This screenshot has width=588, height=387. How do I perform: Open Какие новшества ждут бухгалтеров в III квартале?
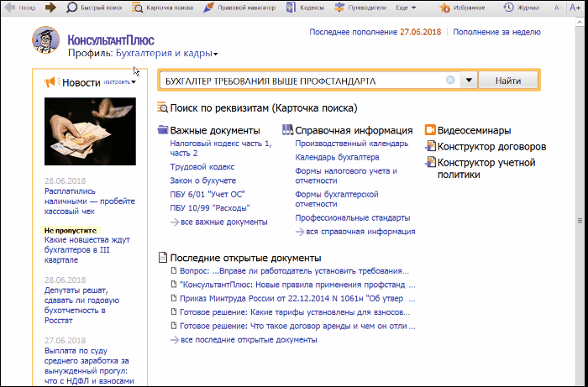pos(87,250)
